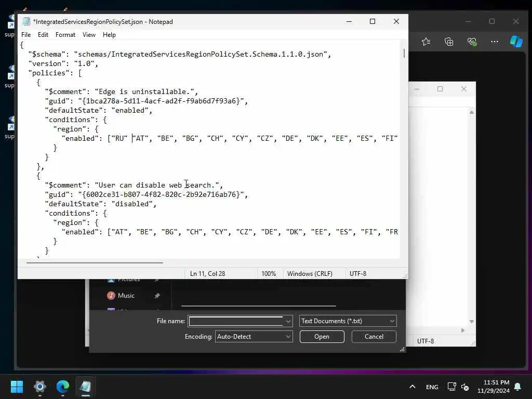This screenshot has height=399, width=532.
Task: Click the muted volume tray icon
Action: [465, 387]
